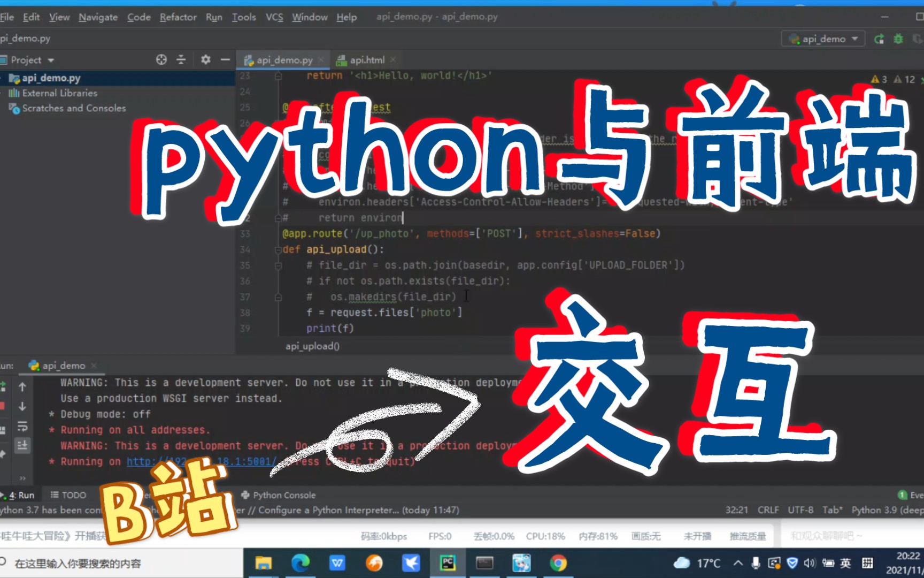
Task: Click the up arrow in Run console toolbar
Action: click(22, 386)
